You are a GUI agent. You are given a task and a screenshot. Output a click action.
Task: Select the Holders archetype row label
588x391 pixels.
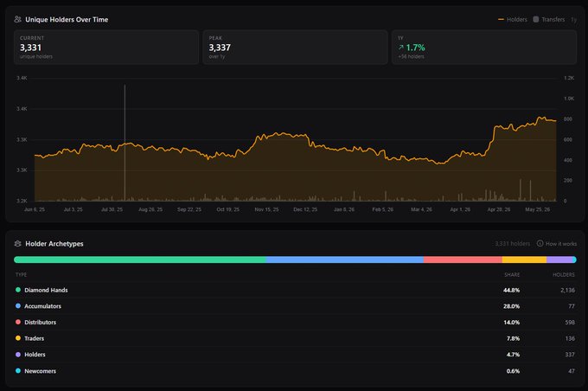pyautogui.click(x=35, y=355)
